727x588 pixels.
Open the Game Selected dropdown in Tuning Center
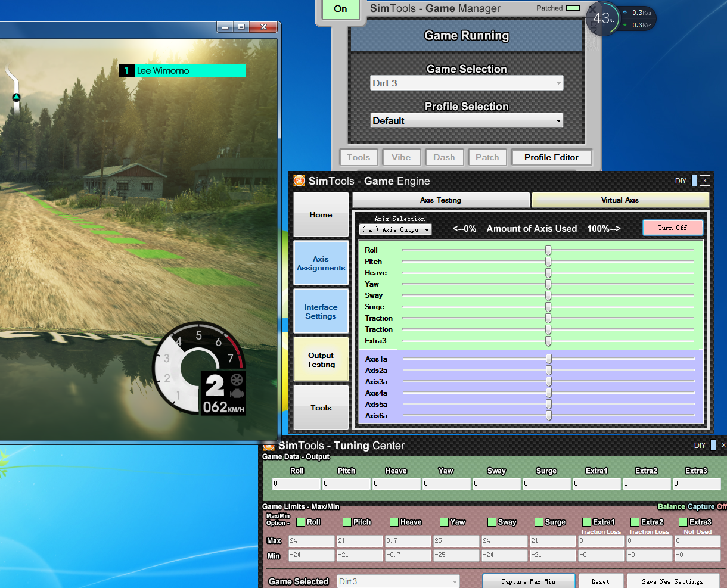pos(398,581)
